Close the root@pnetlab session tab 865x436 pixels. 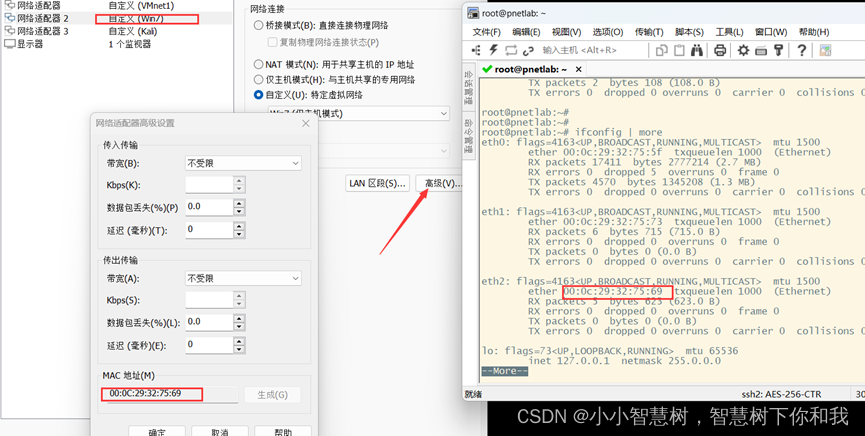[578, 70]
